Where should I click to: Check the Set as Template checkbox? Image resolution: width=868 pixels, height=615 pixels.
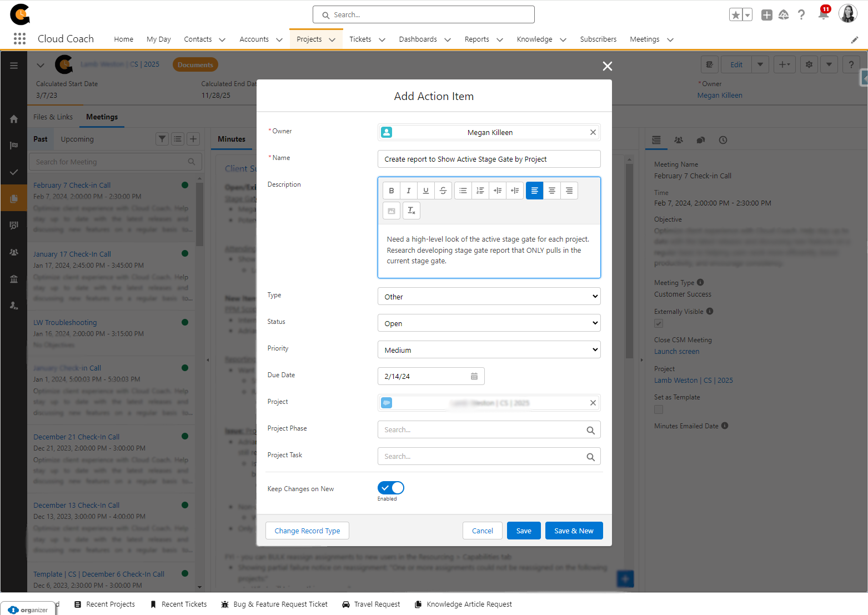659,409
